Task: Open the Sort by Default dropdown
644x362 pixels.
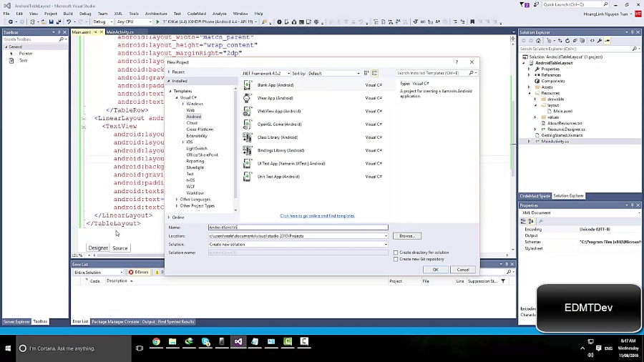Action: tap(334, 73)
